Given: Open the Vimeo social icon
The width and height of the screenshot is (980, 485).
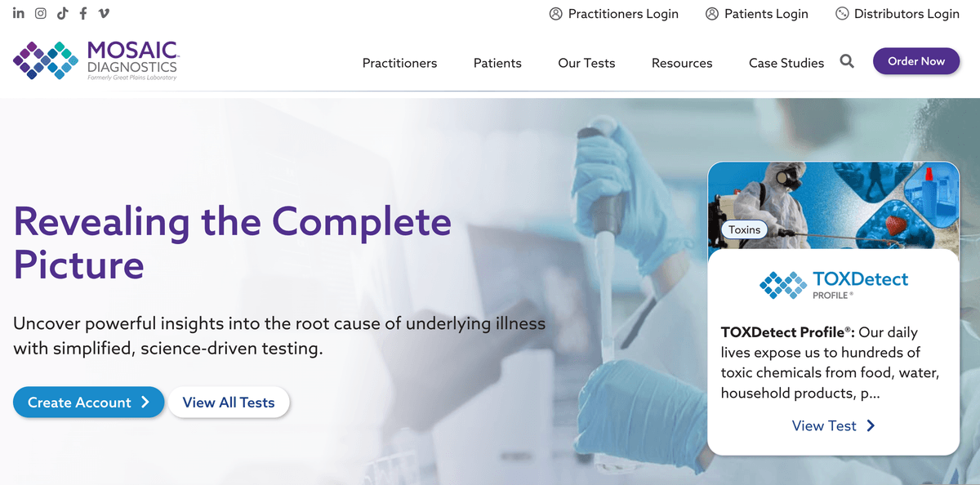Looking at the screenshot, I should (x=104, y=13).
